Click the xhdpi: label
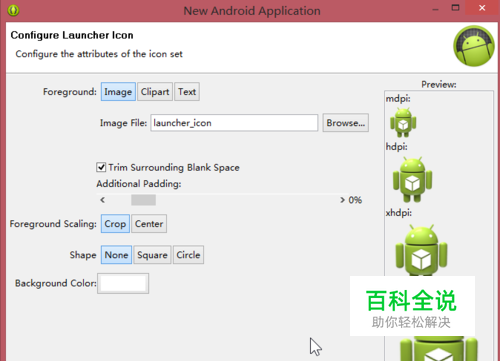 tap(399, 213)
